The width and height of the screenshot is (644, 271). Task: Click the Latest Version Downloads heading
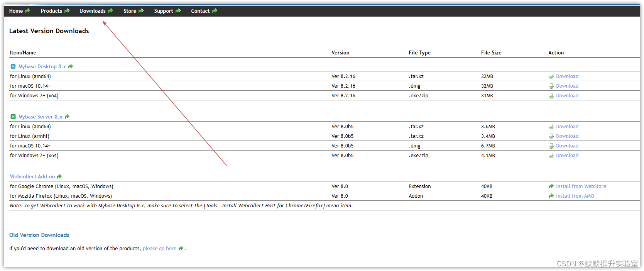[49, 31]
